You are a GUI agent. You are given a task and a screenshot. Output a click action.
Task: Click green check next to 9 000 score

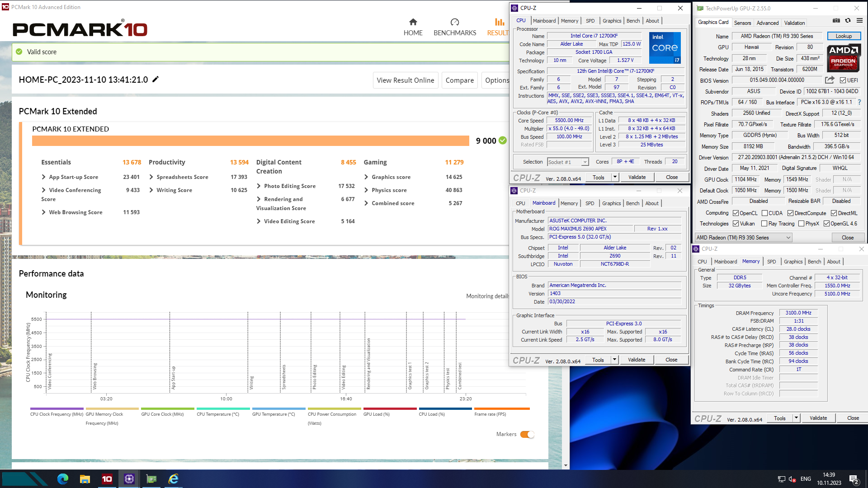click(x=502, y=141)
